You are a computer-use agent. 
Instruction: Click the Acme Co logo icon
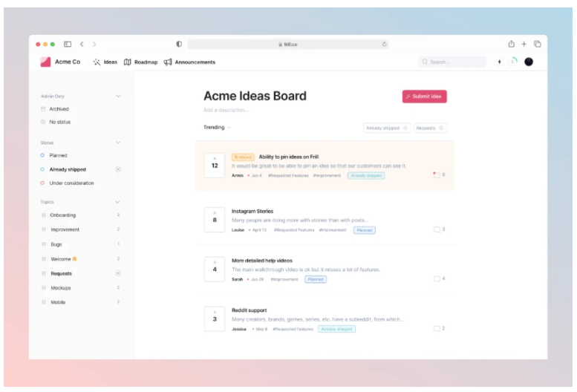click(x=45, y=62)
